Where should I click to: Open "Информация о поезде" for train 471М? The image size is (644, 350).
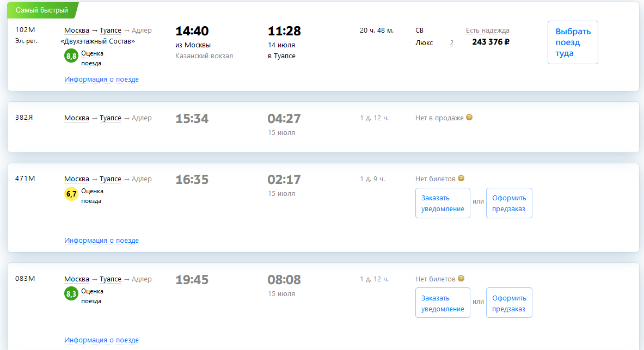[101, 240]
